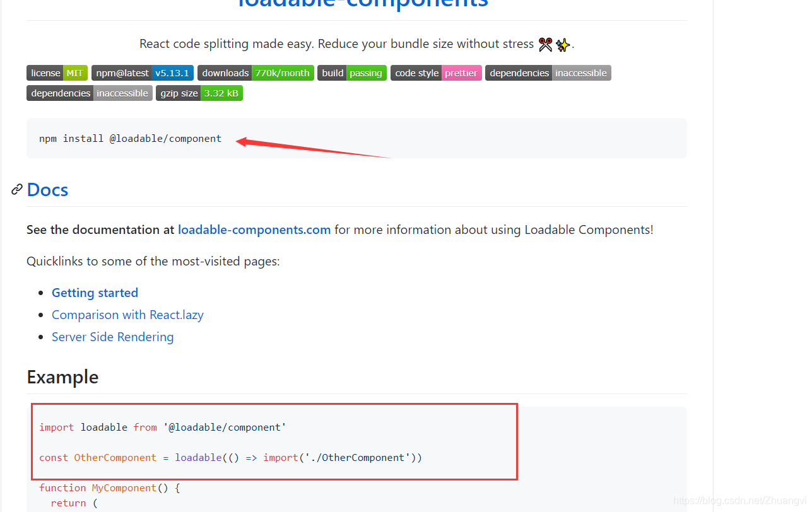Click the Example heading
The height and width of the screenshot is (512, 812).
[62, 377]
